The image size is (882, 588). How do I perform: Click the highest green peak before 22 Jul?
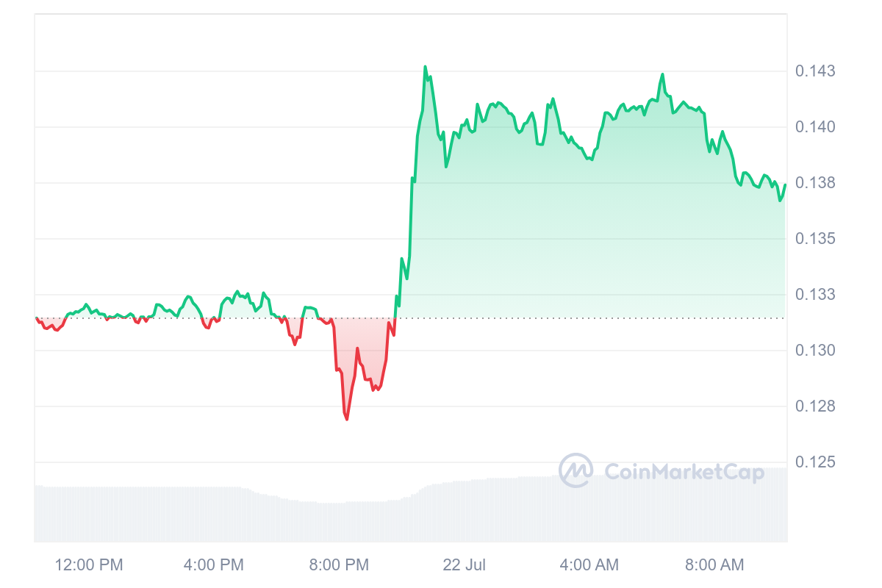tap(426, 67)
